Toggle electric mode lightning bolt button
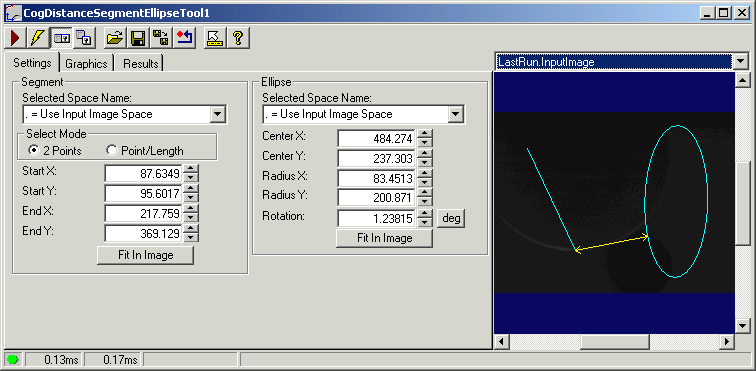Viewport: 756px width, 371px height. pos(38,38)
